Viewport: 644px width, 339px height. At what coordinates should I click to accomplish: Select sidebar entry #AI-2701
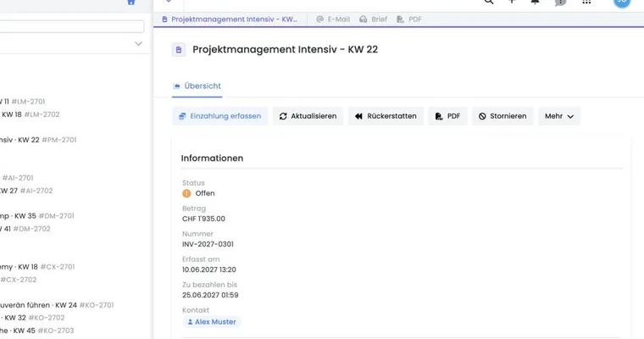18,178
